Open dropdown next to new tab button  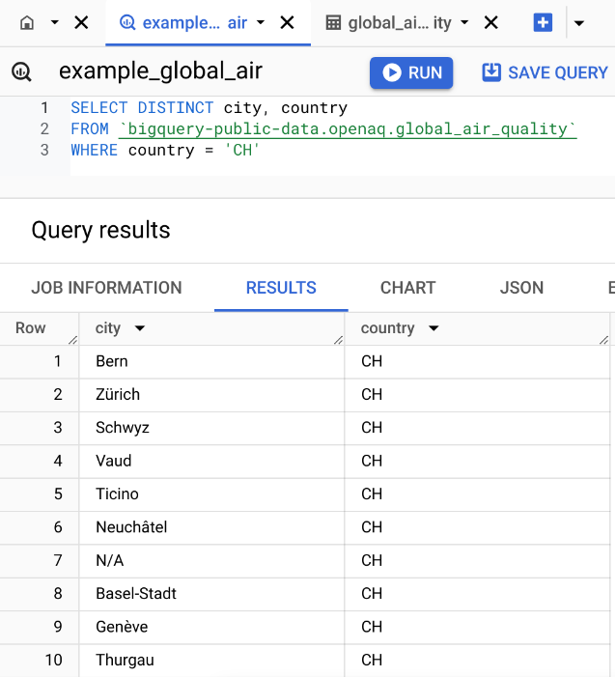579,22
